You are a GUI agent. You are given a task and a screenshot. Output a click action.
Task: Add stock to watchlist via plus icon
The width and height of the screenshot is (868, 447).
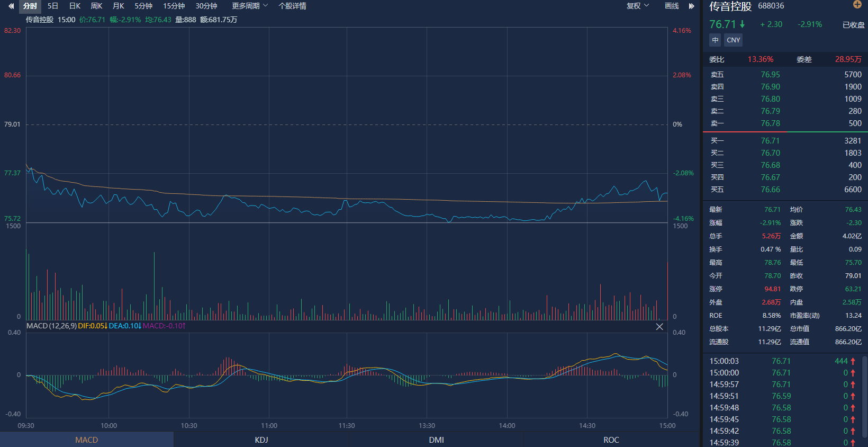[x=857, y=5]
